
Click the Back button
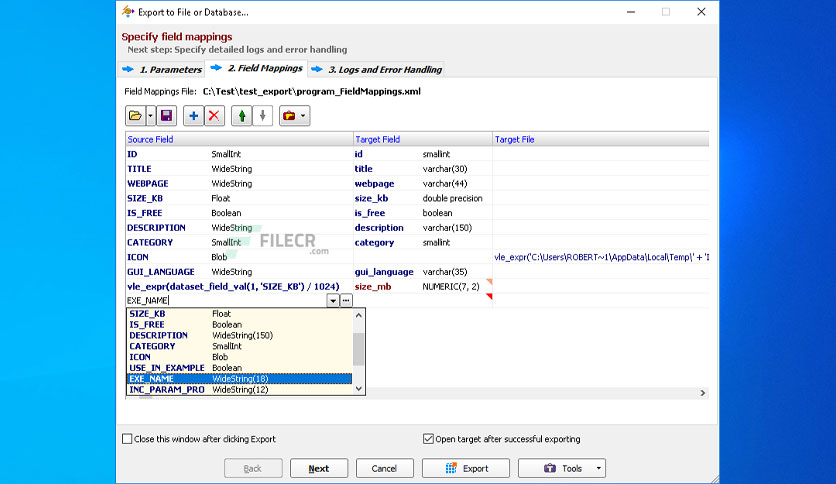click(x=253, y=468)
